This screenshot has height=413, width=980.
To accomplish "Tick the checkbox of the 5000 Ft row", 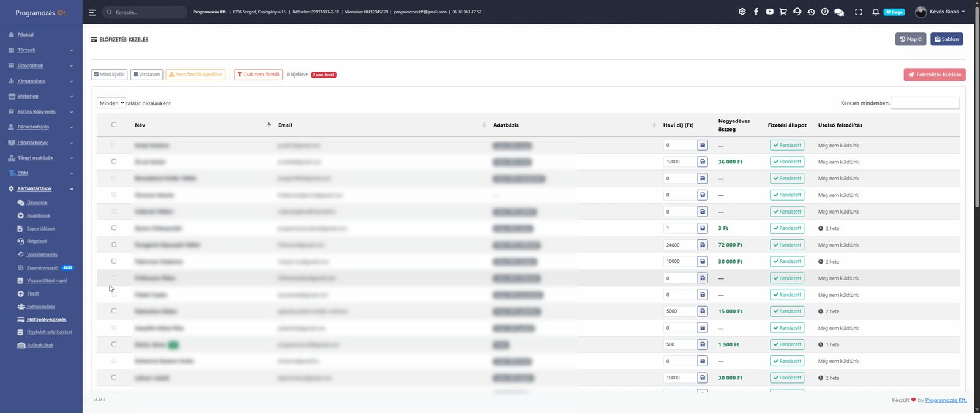I will (x=114, y=311).
